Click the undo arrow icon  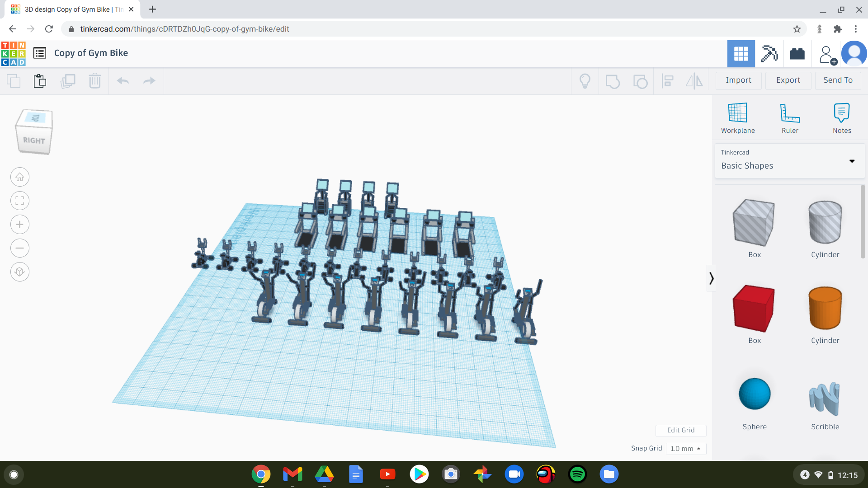pos(123,80)
